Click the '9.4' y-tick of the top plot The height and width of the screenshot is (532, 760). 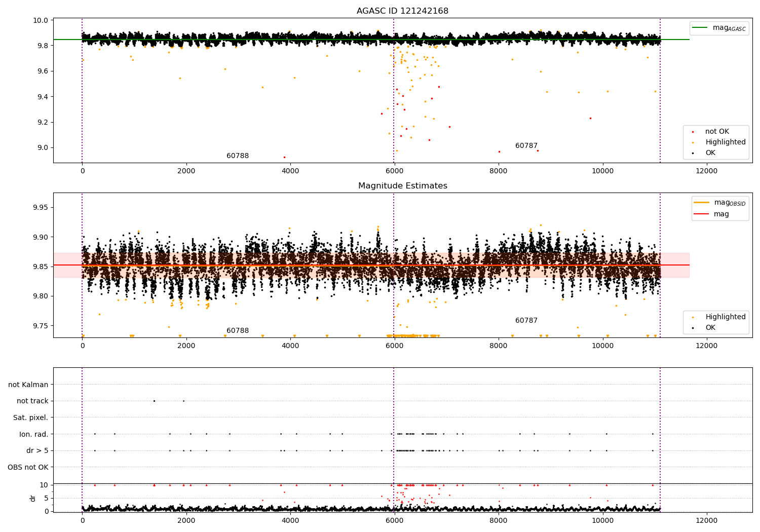(43, 97)
